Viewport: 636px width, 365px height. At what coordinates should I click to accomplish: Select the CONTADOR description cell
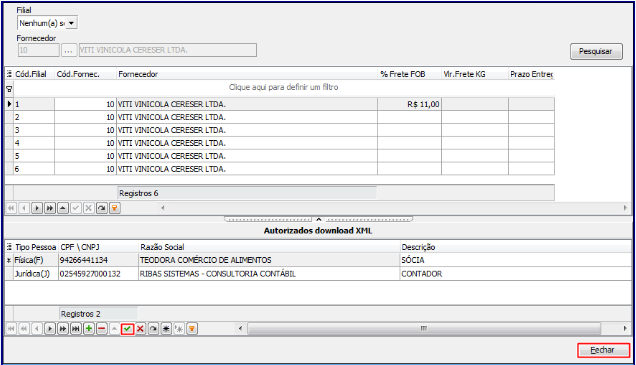[x=515, y=274]
